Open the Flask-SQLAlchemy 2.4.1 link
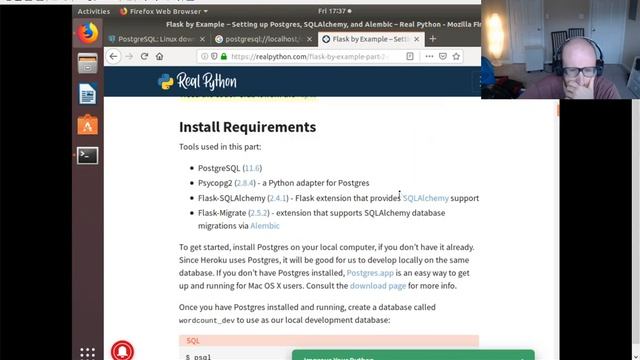640x360 pixels. click(x=278, y=198)
